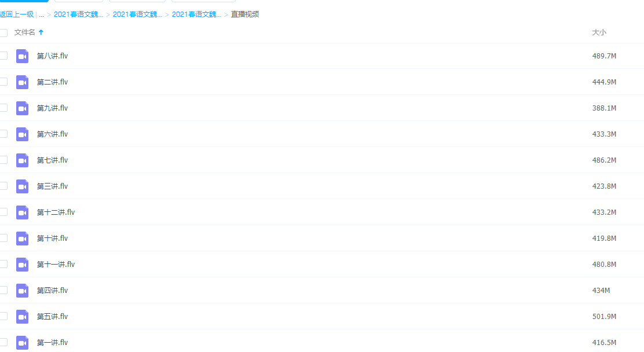This screenshot has width=644, height=352.
Task: Tick the checkbox next to 第十讲.flv
Action: coord(3,238)
